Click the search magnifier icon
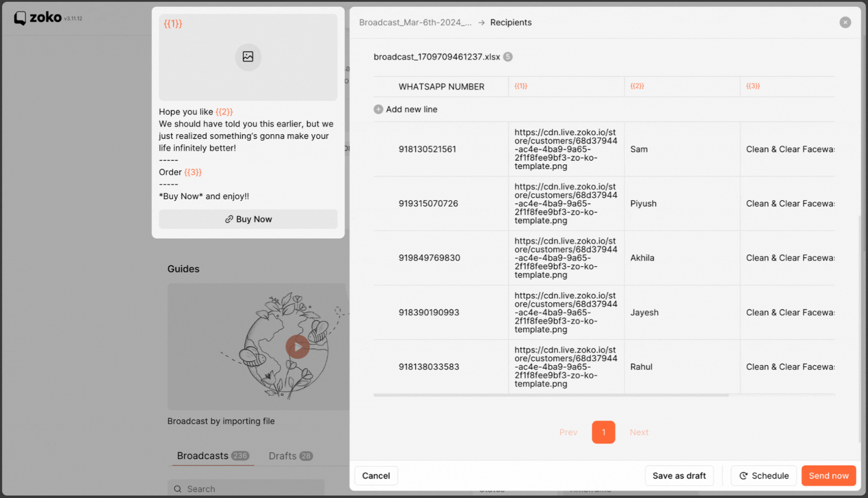This screenshot has width=868, height=498. (x=178, y=489)
